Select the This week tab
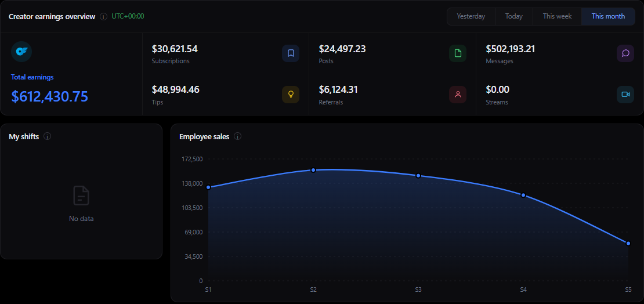The width and height of the screenshot is (644, 304). (x=558, y=16)
